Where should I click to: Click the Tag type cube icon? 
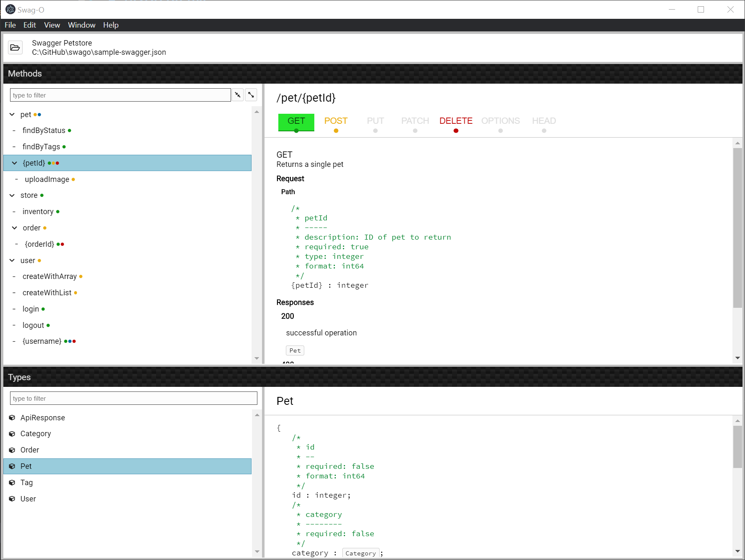[x=12, y=483]
